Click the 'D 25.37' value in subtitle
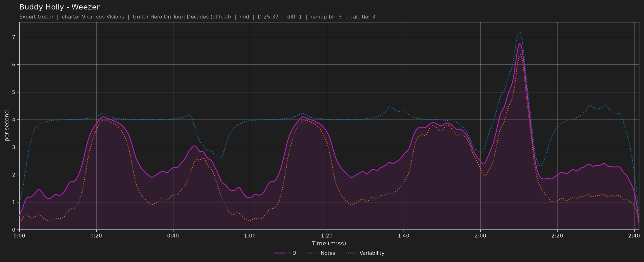This screenshot has width=644, height=262. coord(268,17)
